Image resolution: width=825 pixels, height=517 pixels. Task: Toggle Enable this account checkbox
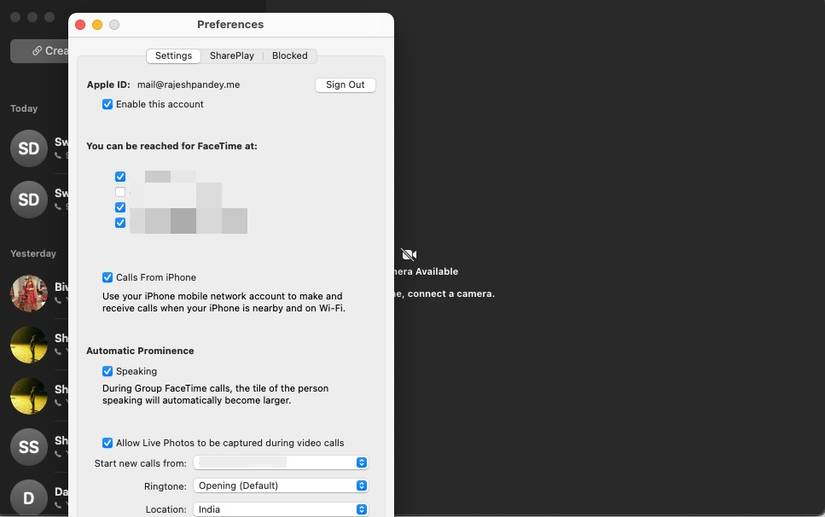[x=107, y=104]
